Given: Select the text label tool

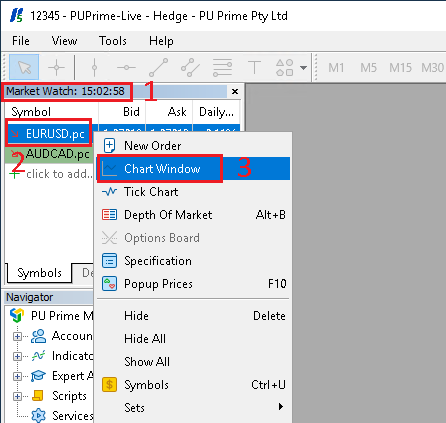Looking at the screenshot, I should tap(254, 67).
